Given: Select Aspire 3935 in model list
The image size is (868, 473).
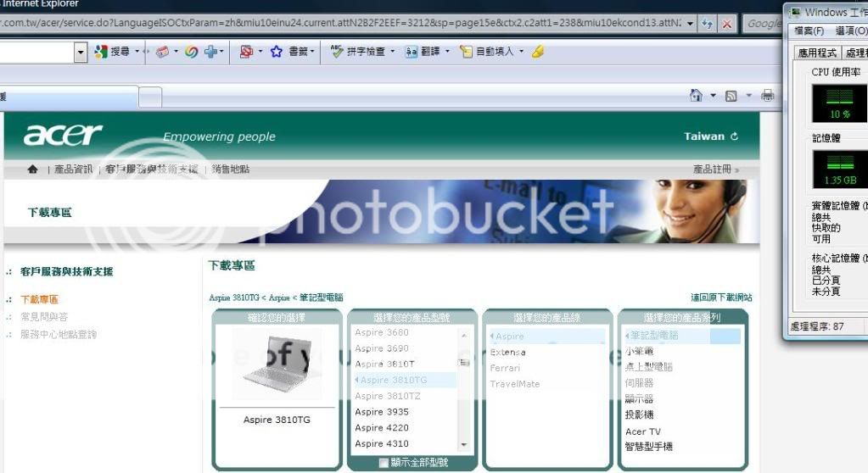Looking at the screenshot, I should (x=382, y=412).
